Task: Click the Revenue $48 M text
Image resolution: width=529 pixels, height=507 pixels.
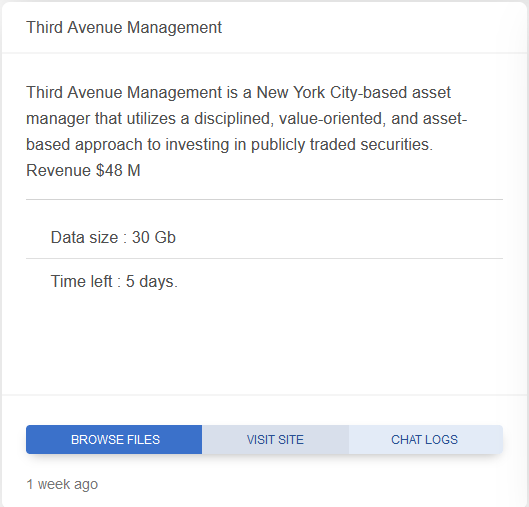Action: 83,170
